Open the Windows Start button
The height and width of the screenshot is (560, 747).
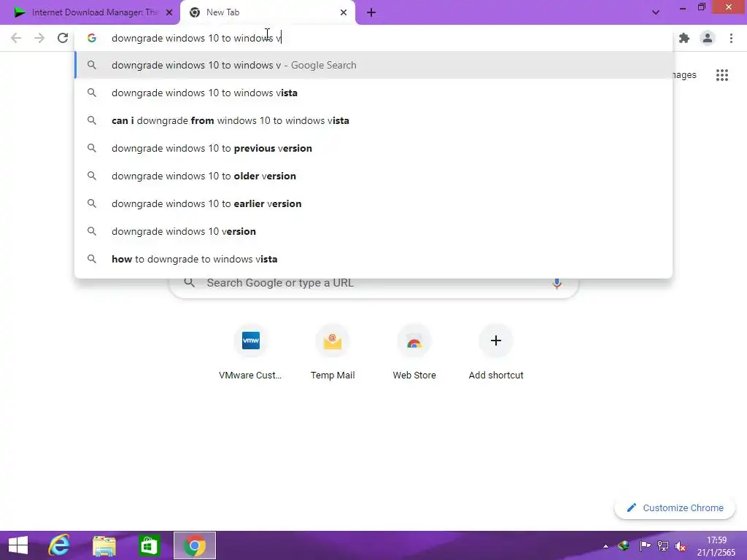coord(18,545)
